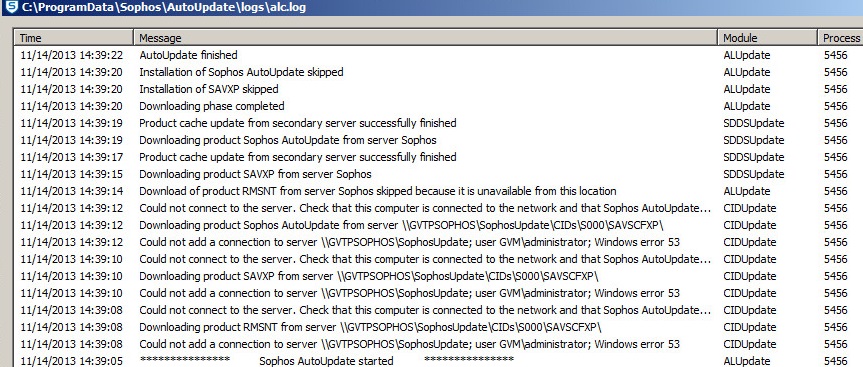Click the alc.log path in title bar

point(163,7)
